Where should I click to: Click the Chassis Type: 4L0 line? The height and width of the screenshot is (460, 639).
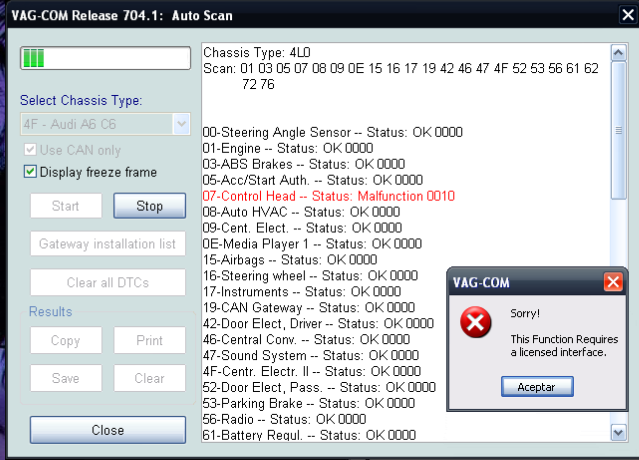pyautogui.click(x=257, y=53)
